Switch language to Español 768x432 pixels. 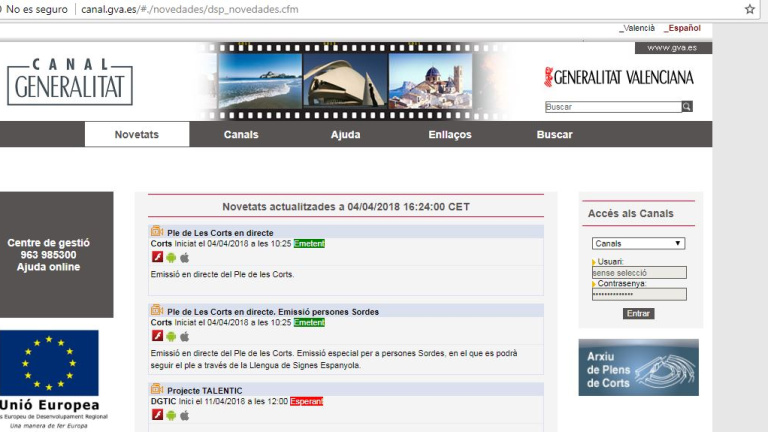tap(684, 28)
